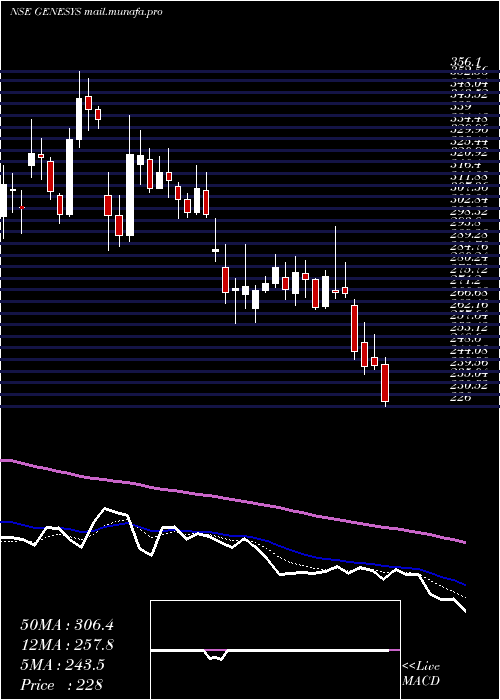Click the 320.92 price axis label
The width and height of the screenshot is (500, 700).
coord(469,153)
